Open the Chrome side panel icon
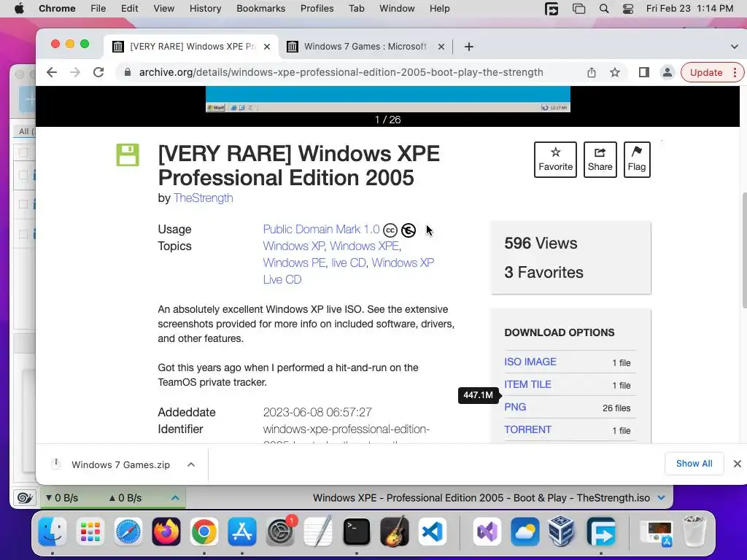The width and height of the screenshot is (747, 560). tap(643, 72)
